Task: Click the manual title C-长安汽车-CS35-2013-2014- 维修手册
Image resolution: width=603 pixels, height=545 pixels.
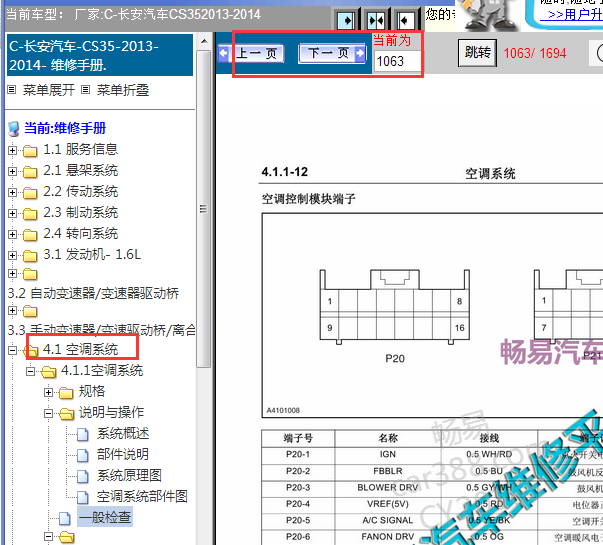Action: (100, 55)
